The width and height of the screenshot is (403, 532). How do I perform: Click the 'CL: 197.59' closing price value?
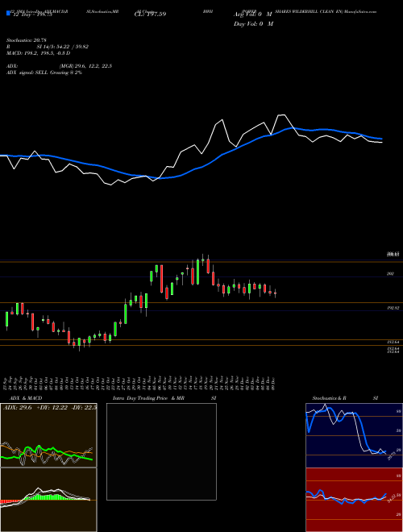[150, 15]
